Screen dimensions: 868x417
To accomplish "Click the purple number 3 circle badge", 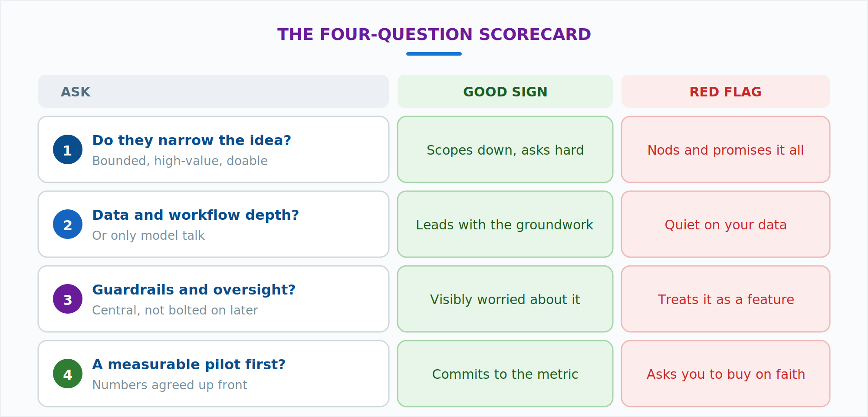I will (x=68, y=299).
